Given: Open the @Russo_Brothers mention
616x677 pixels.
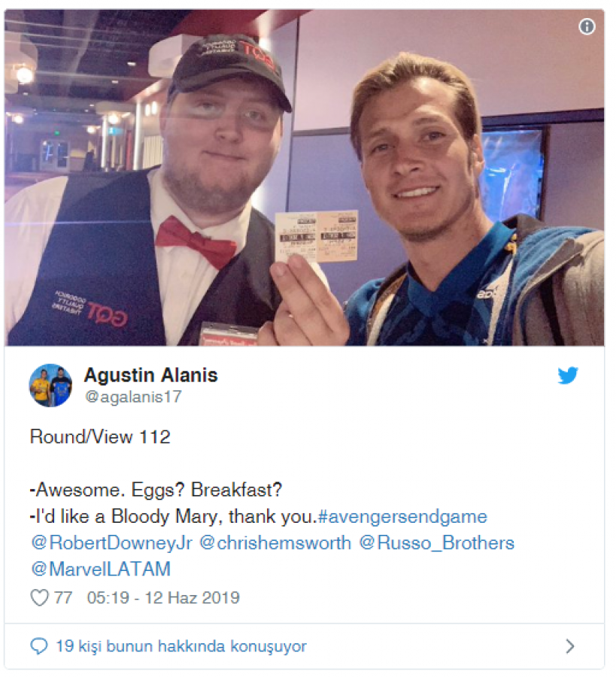Looking at the screenshot, I should click(x=436, y=543).
